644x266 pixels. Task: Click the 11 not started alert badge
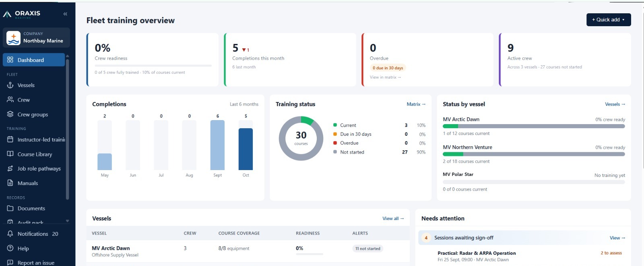pyautogui.click(x=367, y=249)
